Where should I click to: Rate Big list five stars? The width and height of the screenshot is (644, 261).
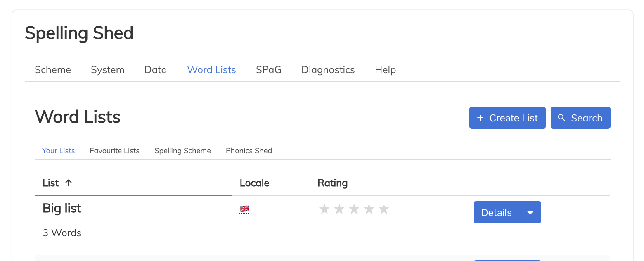384,209
